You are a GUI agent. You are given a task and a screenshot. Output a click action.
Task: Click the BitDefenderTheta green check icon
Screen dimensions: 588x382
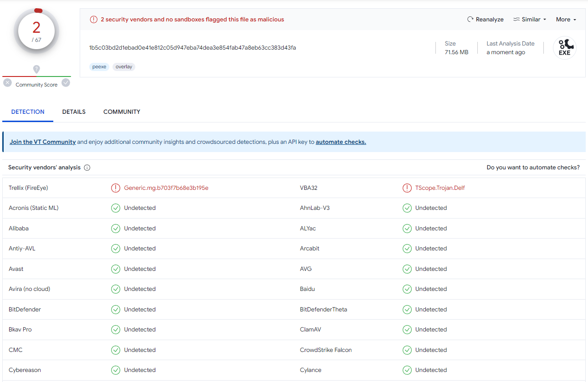407,310
